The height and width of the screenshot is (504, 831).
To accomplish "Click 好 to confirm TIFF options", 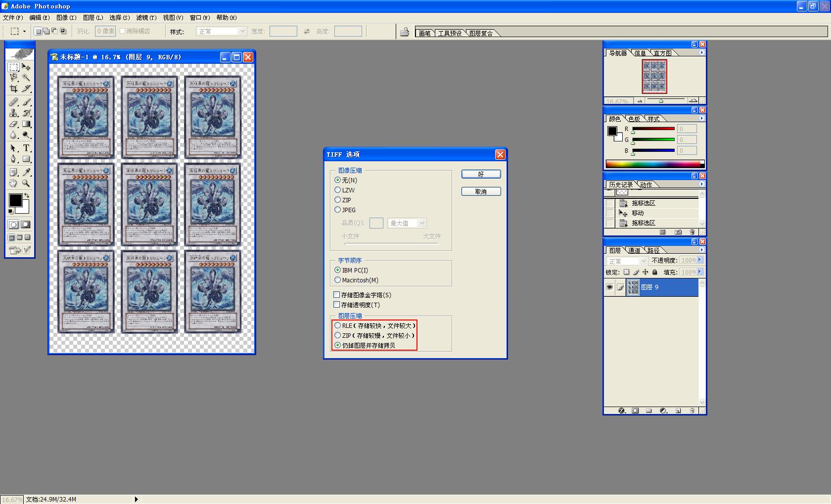I will click(x=481, y=174).
